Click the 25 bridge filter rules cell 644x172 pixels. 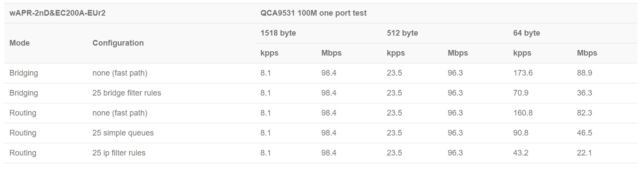(x=127, y=93)
